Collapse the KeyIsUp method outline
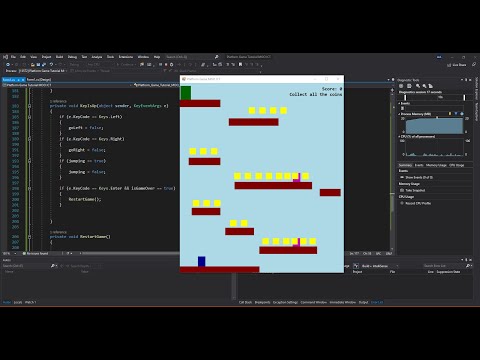480x360 pixels. [29, 106]
